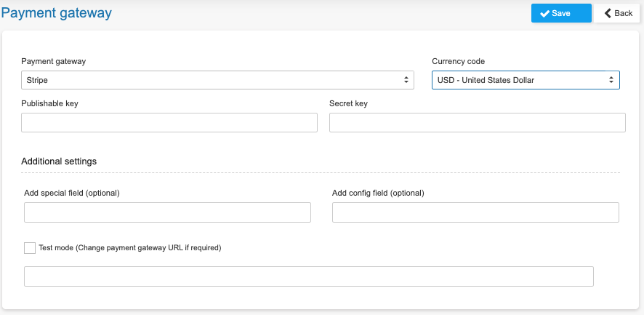Viewport: 644px width, 315px height.
Task: Open the Payment gateway Stripe dropdown
Action: (217, 80)
